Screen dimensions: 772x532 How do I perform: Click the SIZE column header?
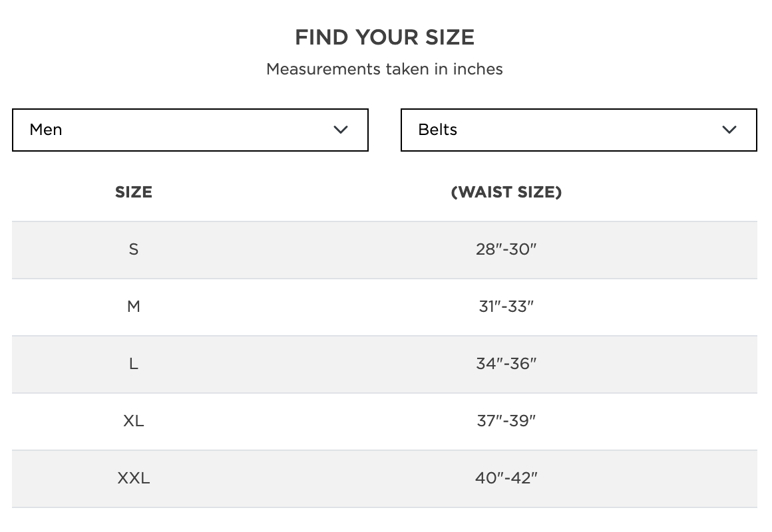[x=134, y=192]
